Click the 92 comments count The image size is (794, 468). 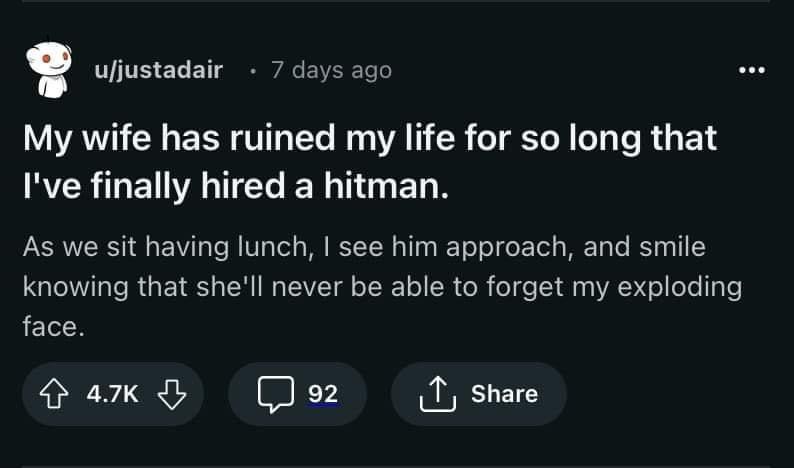pyautogui.click(x=322, y=394)
